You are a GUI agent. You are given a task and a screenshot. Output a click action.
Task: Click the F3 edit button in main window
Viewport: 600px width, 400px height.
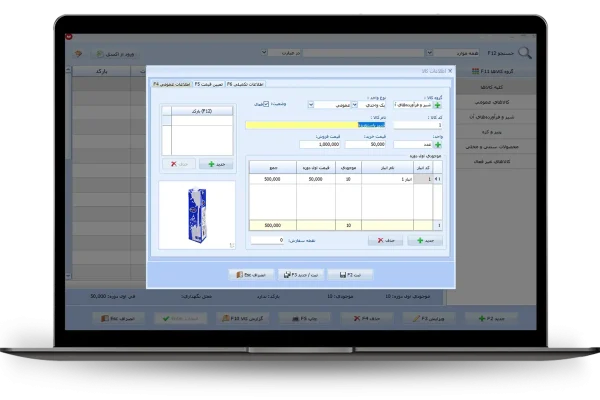429,318
